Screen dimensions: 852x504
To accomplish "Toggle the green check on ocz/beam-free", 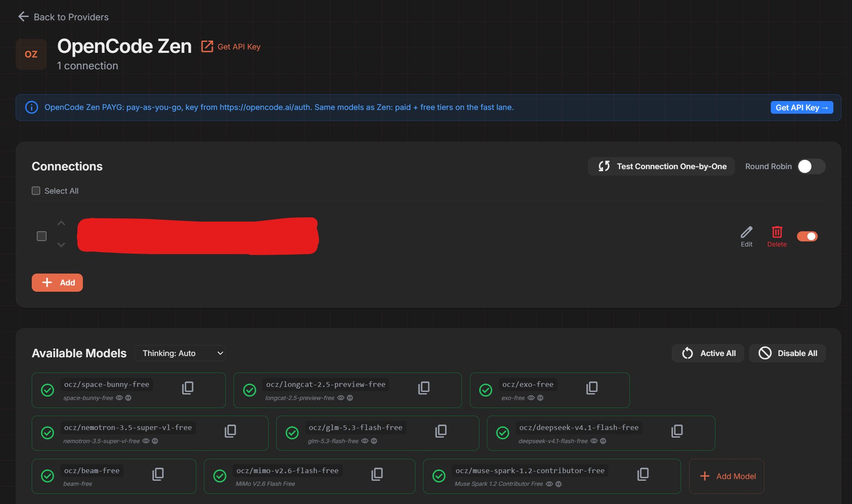I will tap(47, 476).
